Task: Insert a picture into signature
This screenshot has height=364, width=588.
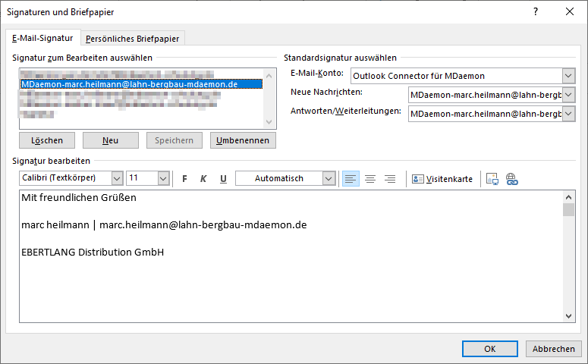Action: (x=492, y=179)
